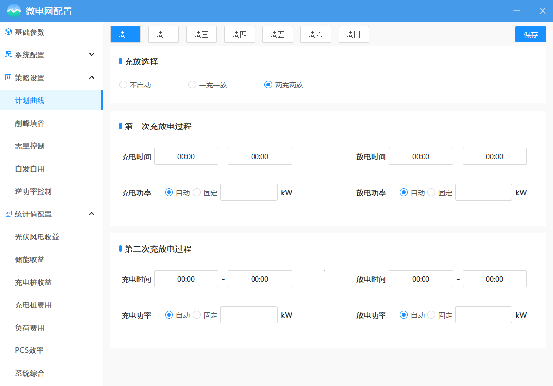Click second-cycle 充电时间 start time field
This screenshot has height=386, width=553.
(186, 279)
